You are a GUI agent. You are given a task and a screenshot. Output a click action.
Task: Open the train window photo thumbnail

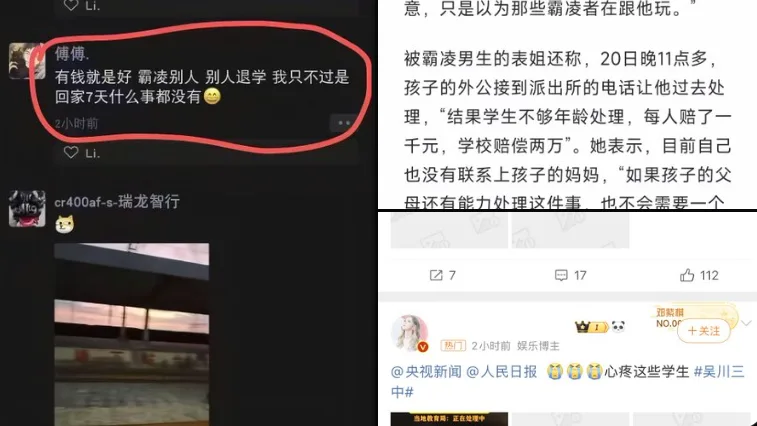tap(132, 334)
